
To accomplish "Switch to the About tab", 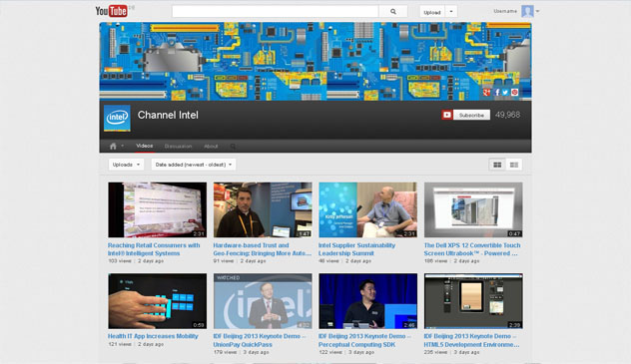I will pyautogui.click(x=211, y=147).
